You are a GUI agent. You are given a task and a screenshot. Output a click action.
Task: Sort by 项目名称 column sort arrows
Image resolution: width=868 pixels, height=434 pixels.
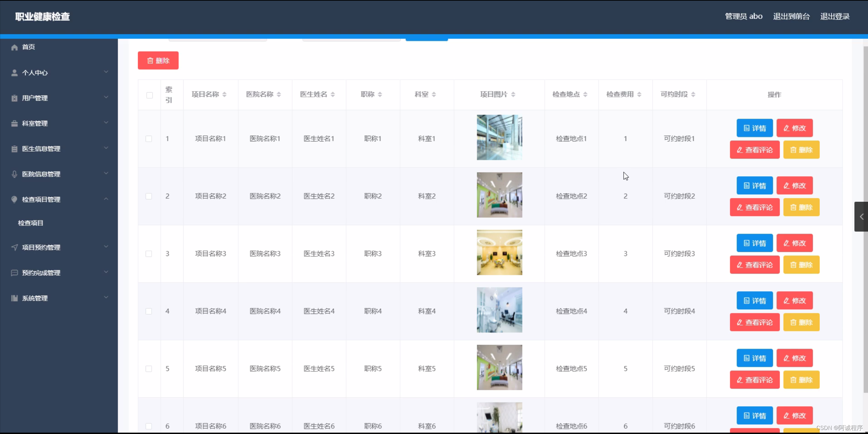pyautogui.click(x=224, y=95)
